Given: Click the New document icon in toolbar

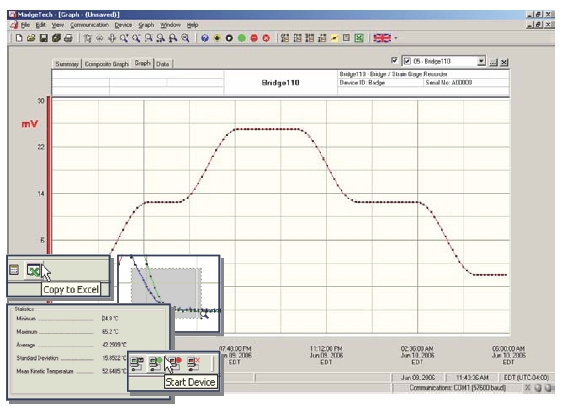Looking at the screenshot, I should point(19,38).
